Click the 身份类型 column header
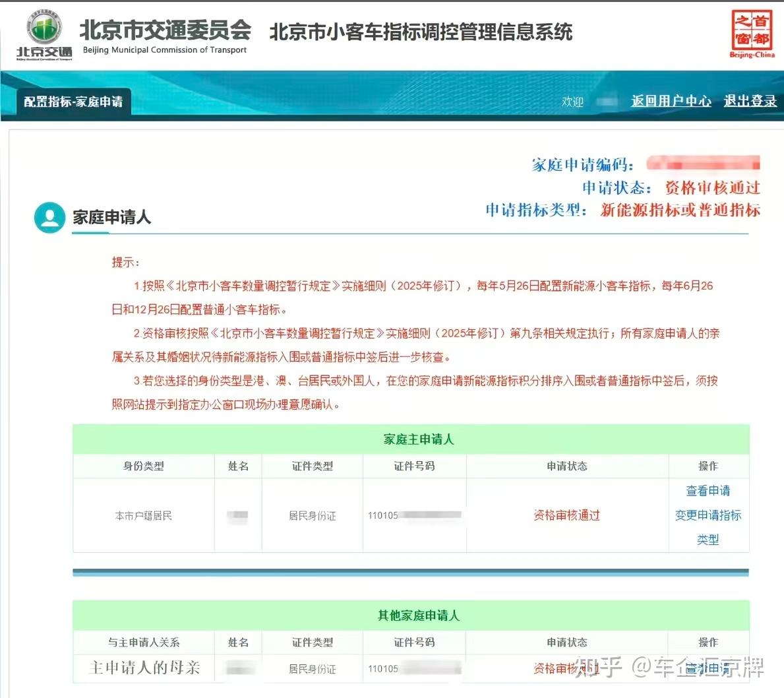784x698 pixels. pyautogui.click(x=144, y=466)
